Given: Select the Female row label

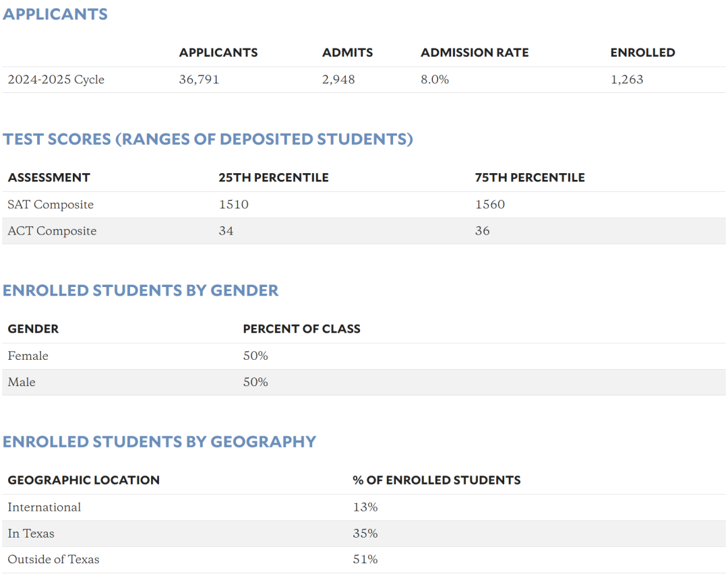Looking at the screenshot, I should (x=28, y=356).
